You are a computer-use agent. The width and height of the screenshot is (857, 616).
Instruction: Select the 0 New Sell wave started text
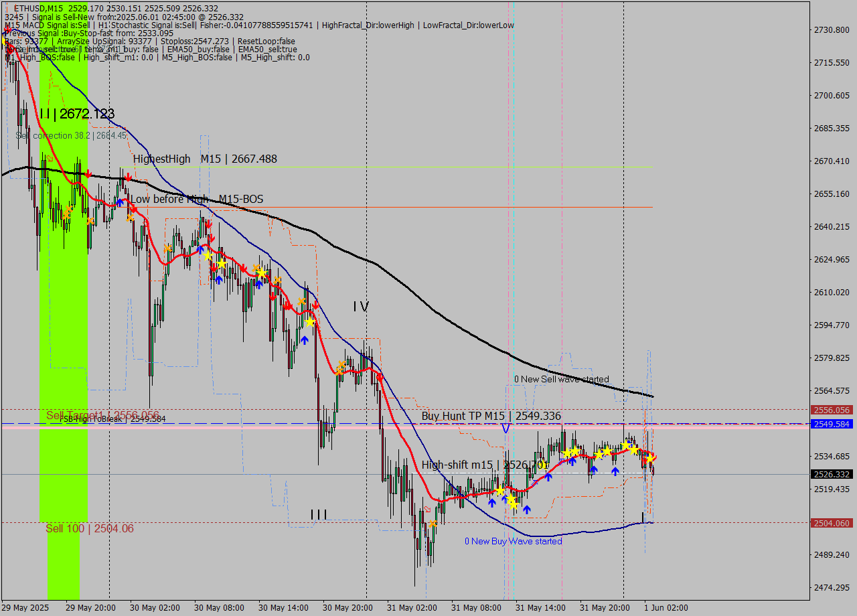tap(561, 380)
